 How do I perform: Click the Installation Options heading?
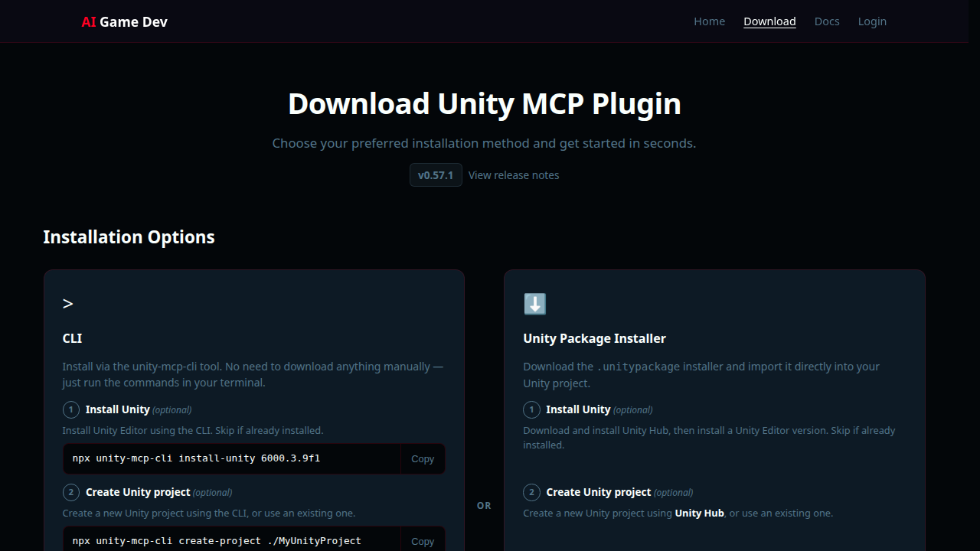pyautogui.click(x=129, y=237)
